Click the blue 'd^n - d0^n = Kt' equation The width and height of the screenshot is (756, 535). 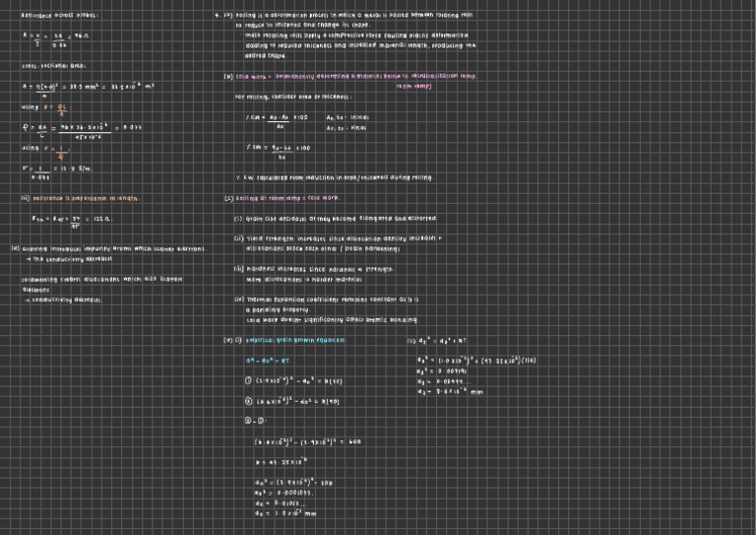click(268, 361)
